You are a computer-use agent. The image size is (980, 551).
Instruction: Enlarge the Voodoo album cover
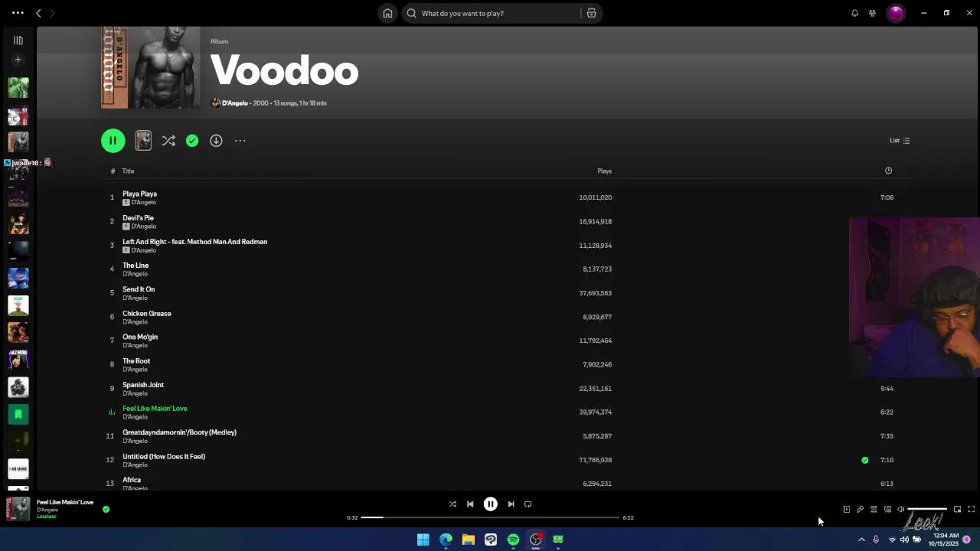150,67
